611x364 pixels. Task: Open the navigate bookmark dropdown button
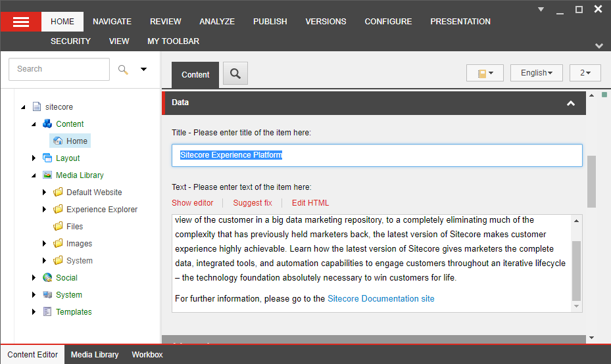point(485,73)
